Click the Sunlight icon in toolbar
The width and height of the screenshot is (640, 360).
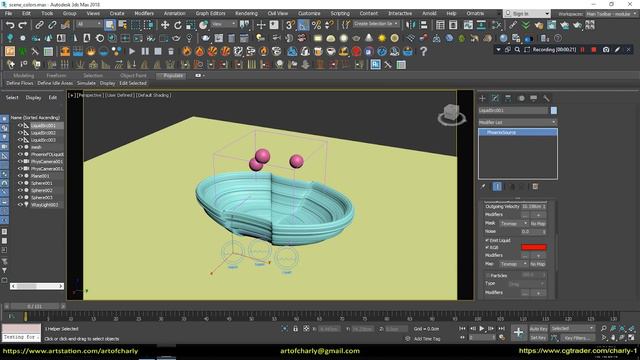(x=382, y=38)
